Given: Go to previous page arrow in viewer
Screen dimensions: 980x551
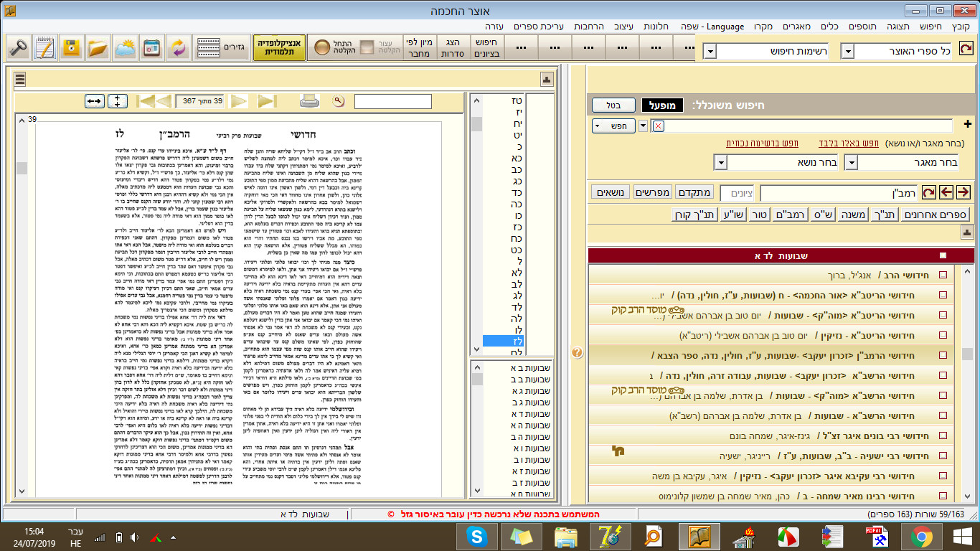Looking at the screenshot, I should click(x=164, y=101).
